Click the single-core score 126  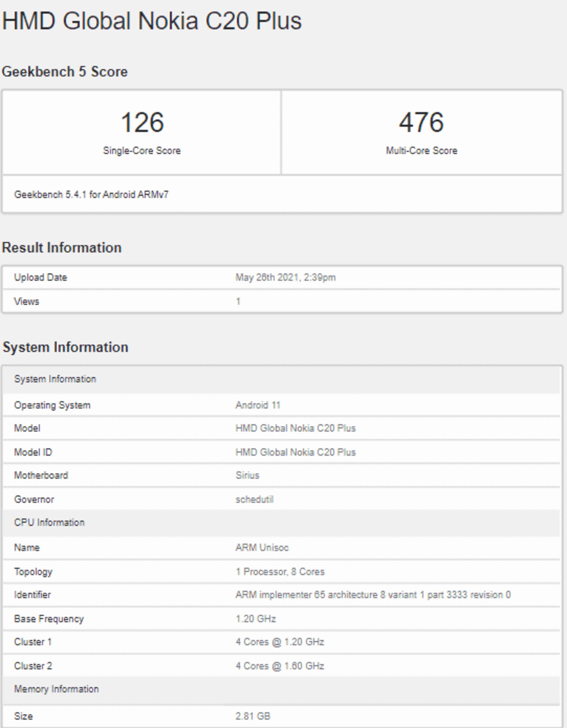(x=142, y=122)
